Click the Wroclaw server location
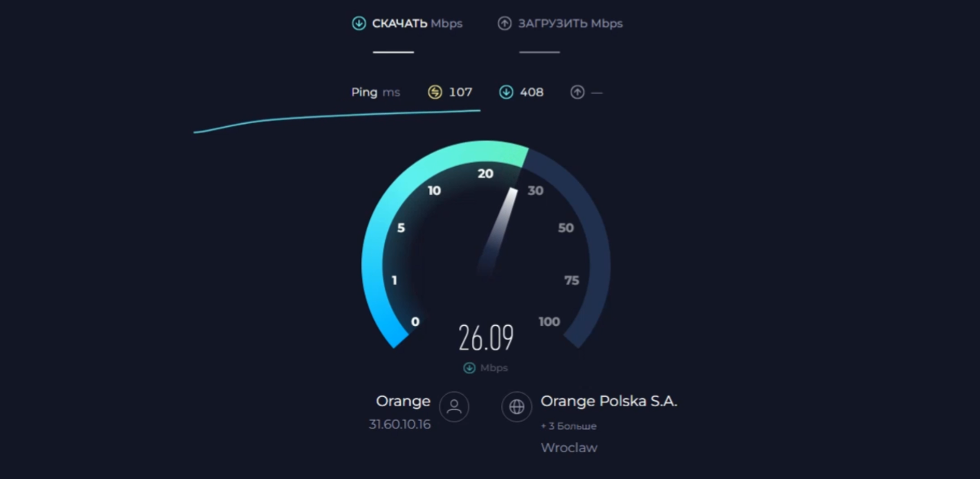 coord(569,448)
